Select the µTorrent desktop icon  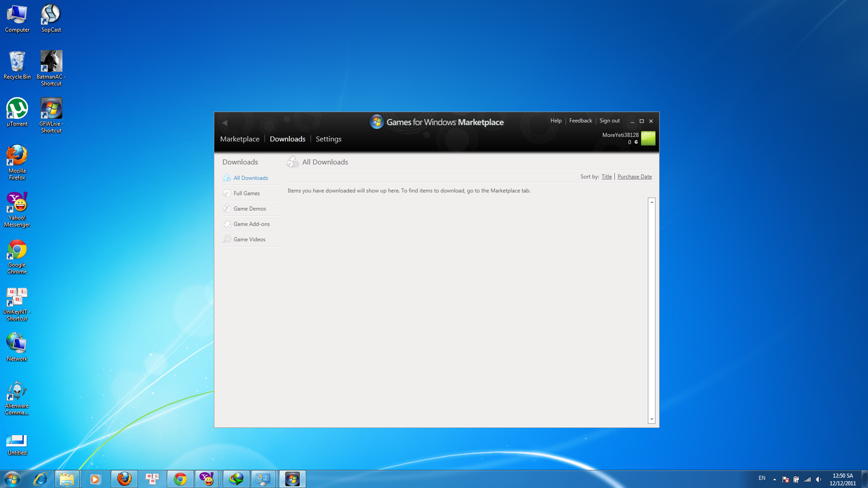coord(17,112)
